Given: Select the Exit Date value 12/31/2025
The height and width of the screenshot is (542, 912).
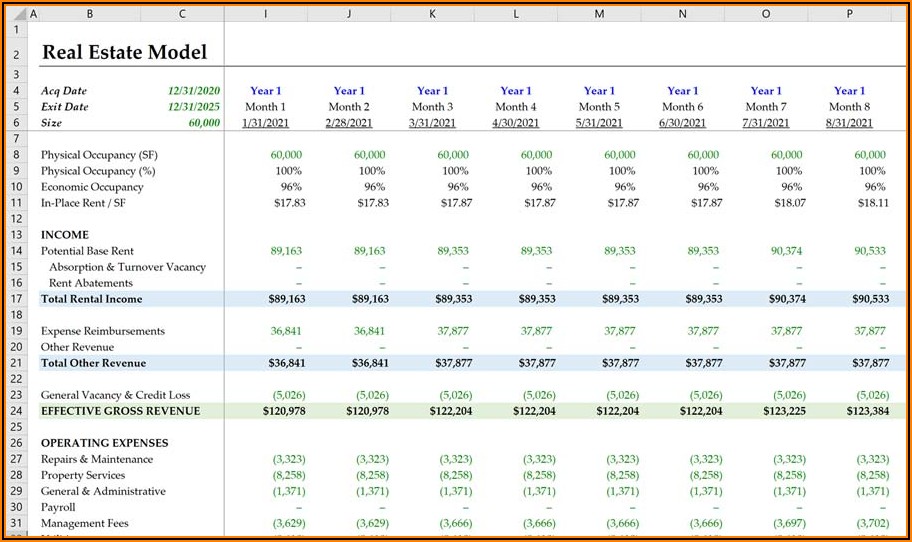Looking at the screenshot, I should (x=194, y=107).
